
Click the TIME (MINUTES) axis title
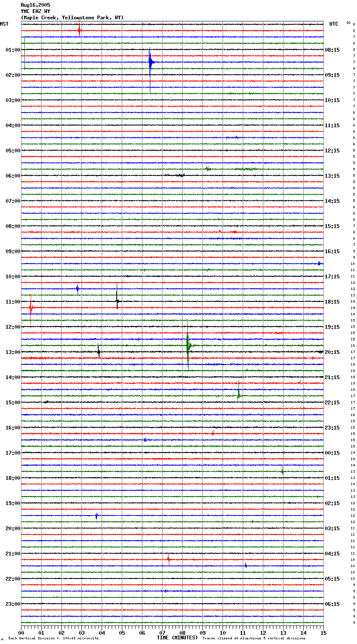pyautogui.click(x=177, y=638)
